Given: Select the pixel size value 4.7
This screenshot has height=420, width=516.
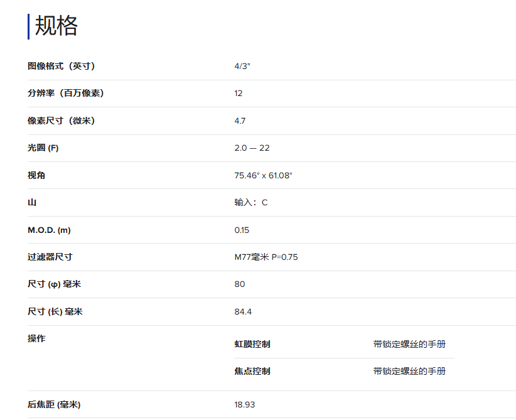Looking at the screenshot, I should (240, 121).
